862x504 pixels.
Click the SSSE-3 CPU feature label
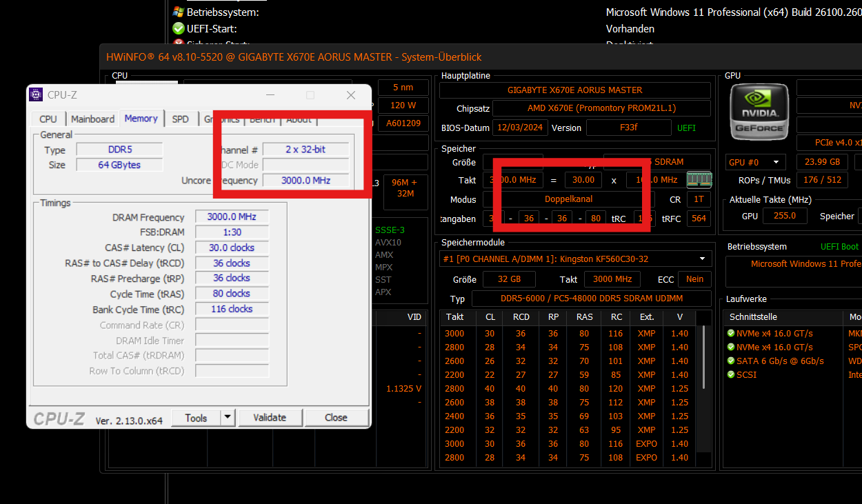click(x=390, y=230)
